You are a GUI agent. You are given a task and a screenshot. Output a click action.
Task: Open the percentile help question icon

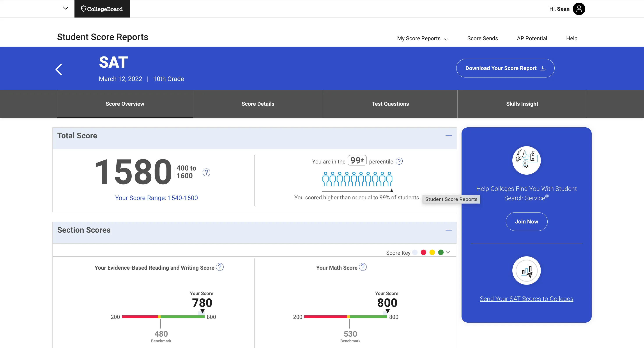coord(399,161)
